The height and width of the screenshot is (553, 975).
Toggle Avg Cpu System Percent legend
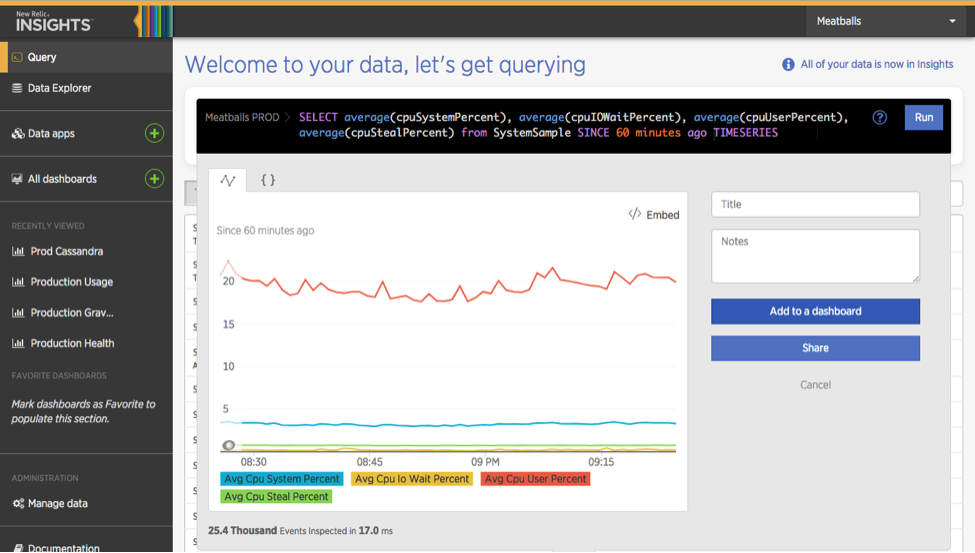(x=282, y=479)
